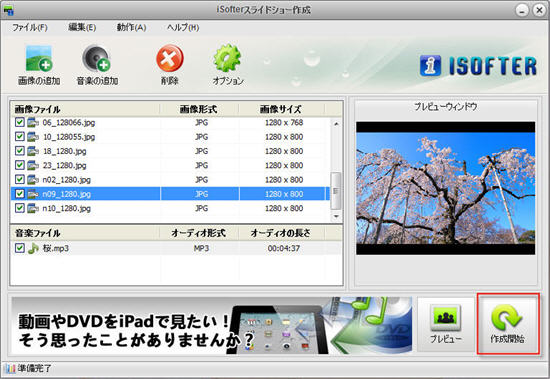Image resolution: width=550 pixels, height=379 pixels.
Task: Click the 画像サイズ column header
Action: 281,109
